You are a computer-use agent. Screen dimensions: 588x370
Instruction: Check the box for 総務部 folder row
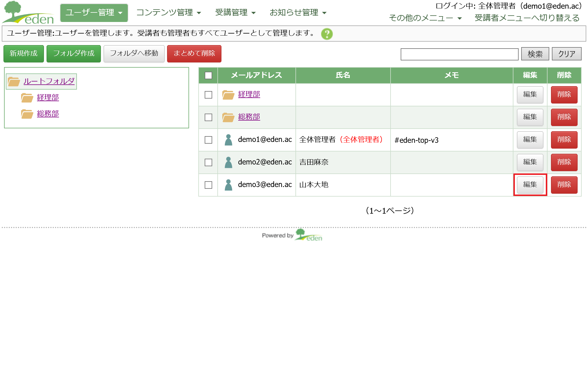pyautogui.click(x=208, y=117)
